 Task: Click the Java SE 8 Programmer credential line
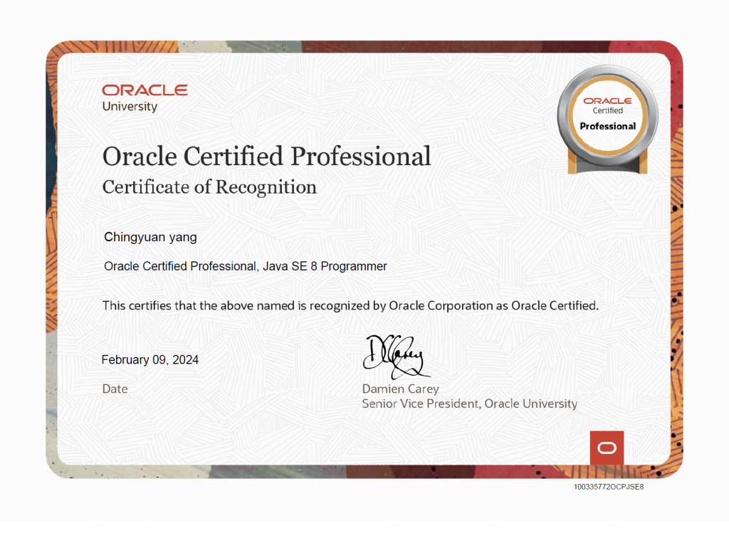pyautogui.click(x=246, y=266)
